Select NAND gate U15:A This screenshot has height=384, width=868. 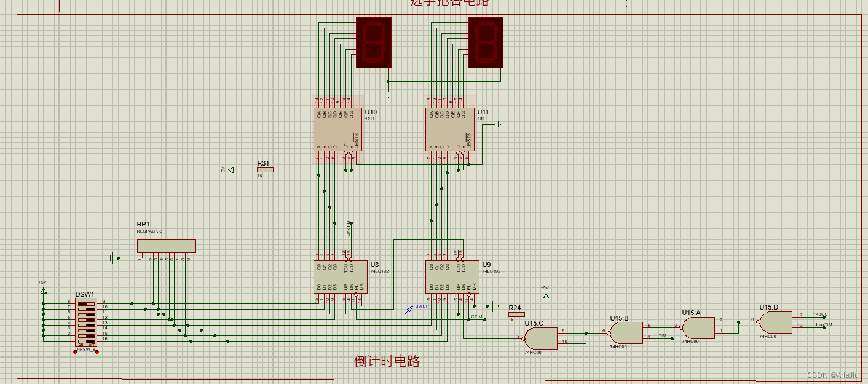(698, 327)
